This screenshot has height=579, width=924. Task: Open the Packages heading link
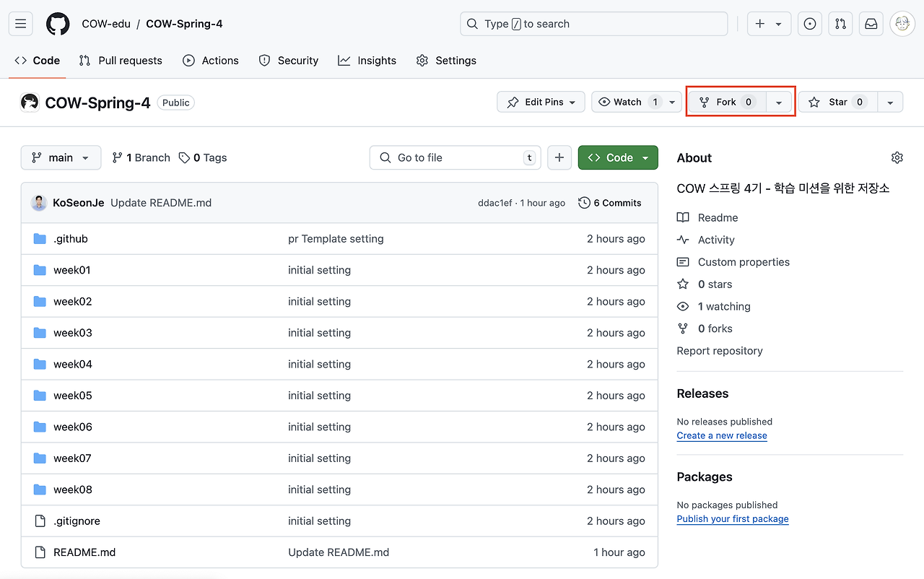pos(705,477)
